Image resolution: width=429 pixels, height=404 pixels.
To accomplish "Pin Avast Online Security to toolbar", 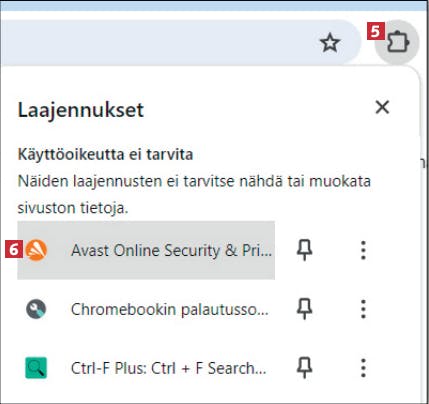I will click(x=304, y=250).
